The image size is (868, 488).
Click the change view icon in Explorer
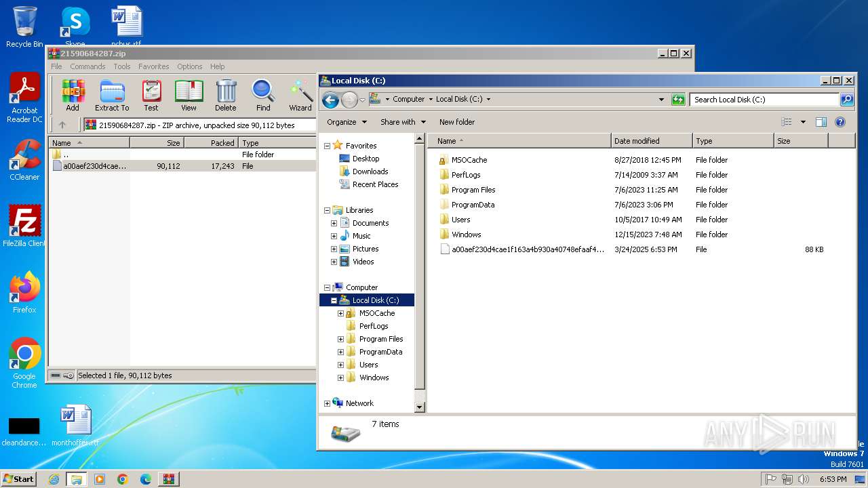tap(787, 122)
